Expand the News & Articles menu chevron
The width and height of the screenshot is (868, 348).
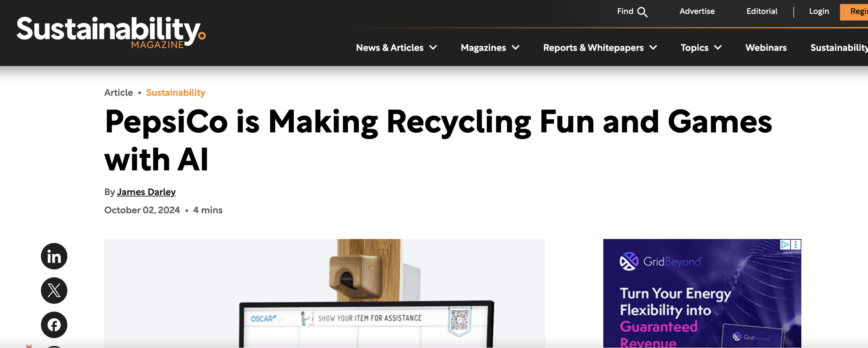[433, 48]
